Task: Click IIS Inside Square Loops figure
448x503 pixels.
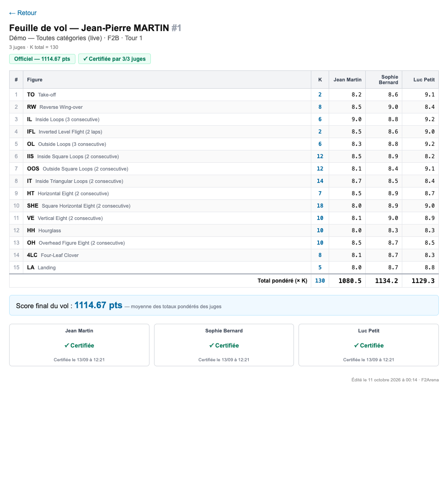Action: pos(73,156)
